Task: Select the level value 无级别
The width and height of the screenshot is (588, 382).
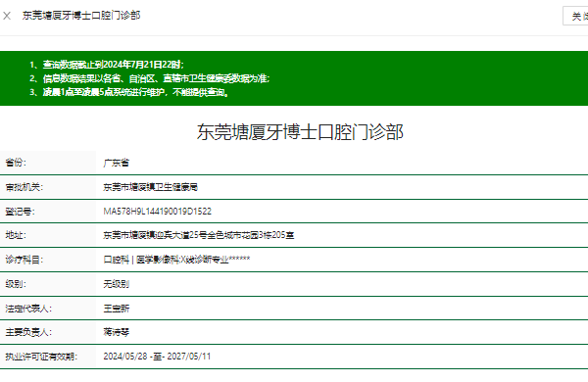Action: click(x=117, y=284)
